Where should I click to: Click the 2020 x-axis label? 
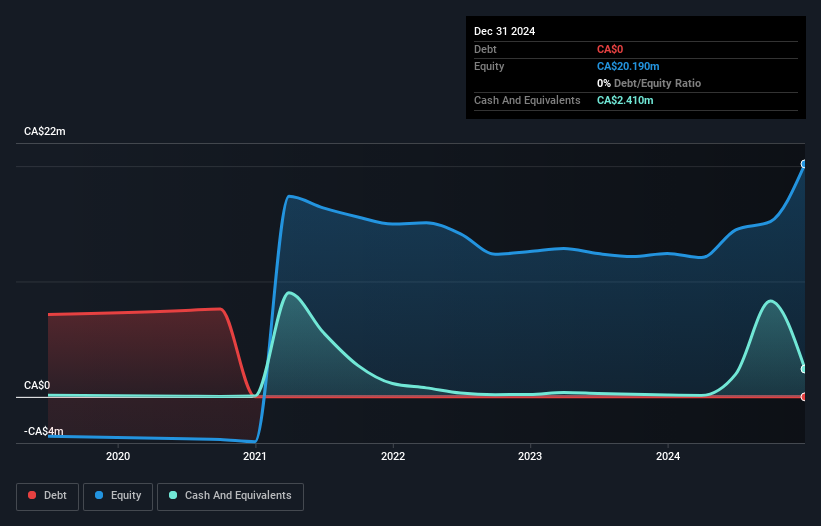(118, 456)
